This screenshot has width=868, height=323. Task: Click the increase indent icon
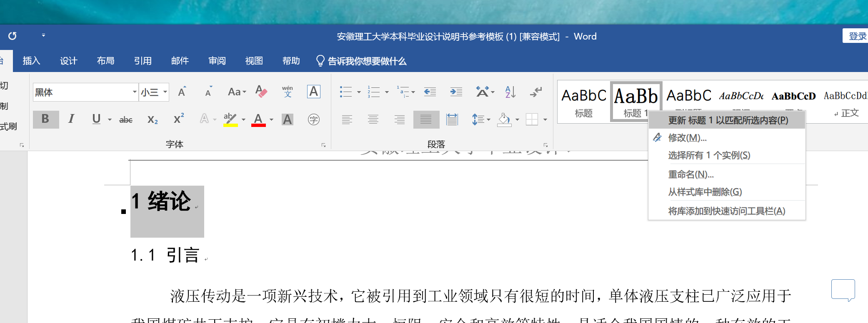point(456,92)
